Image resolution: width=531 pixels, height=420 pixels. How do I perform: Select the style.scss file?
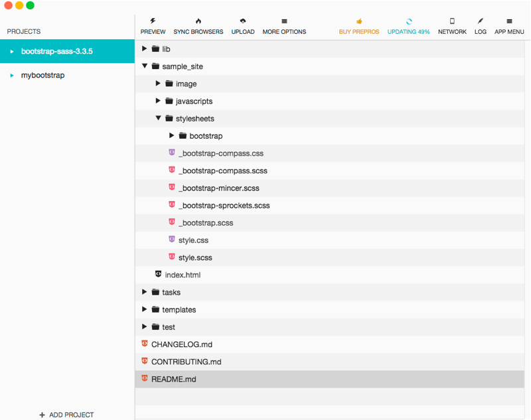pyautogui.click(x=330, y=257)
